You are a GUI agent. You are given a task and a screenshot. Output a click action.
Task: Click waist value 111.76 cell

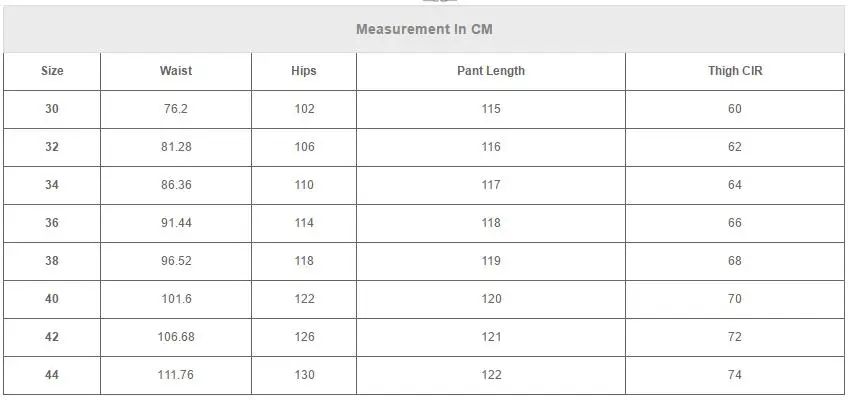pyautogui.click(x=176, y=375)
